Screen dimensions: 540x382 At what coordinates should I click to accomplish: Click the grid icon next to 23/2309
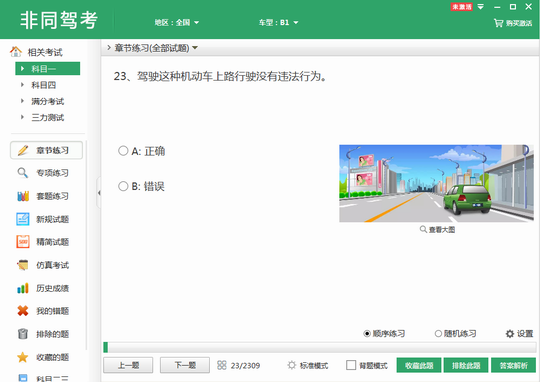point(222,365)
